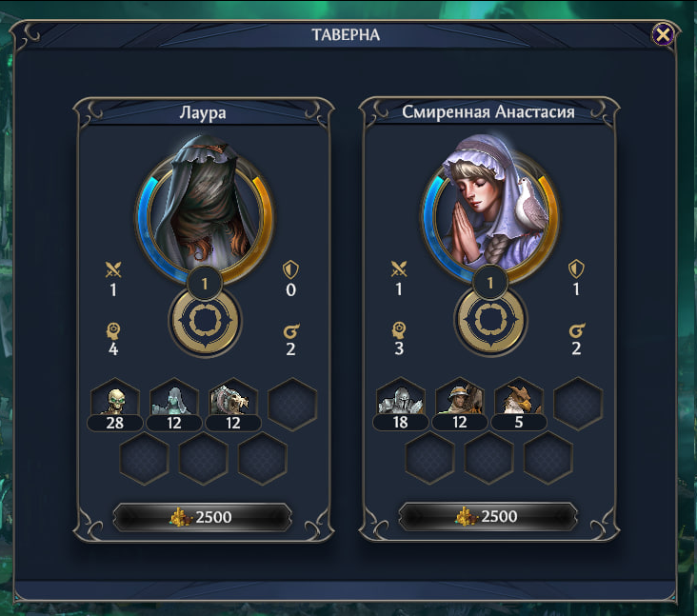Image resolution: width=697 pixels, height=616 pixels.
Task: Select Анастасия's archer unit stack of 12
Action: tap(460, 404)
